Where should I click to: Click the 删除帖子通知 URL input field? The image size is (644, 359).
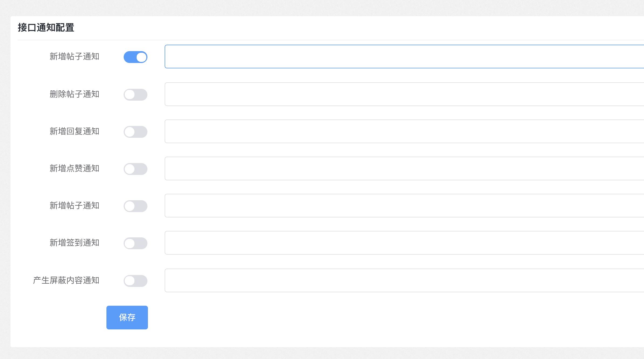coord(404,94)
